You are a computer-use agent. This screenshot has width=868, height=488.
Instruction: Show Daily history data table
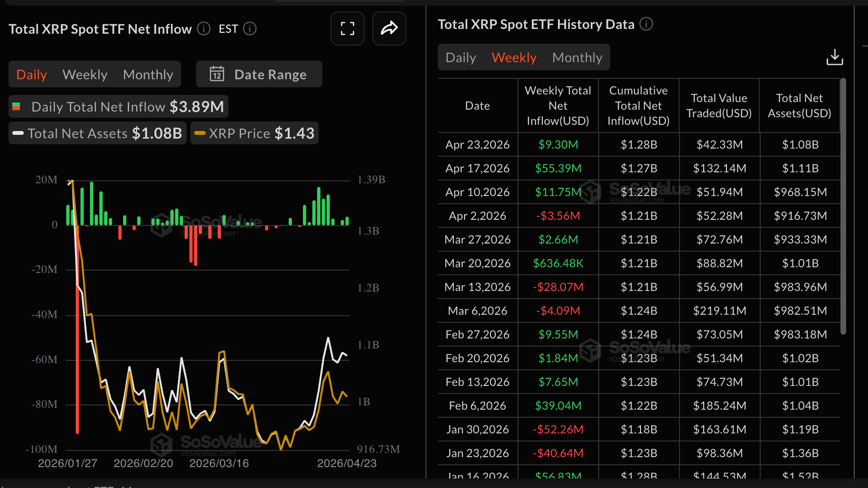point(461,57)
